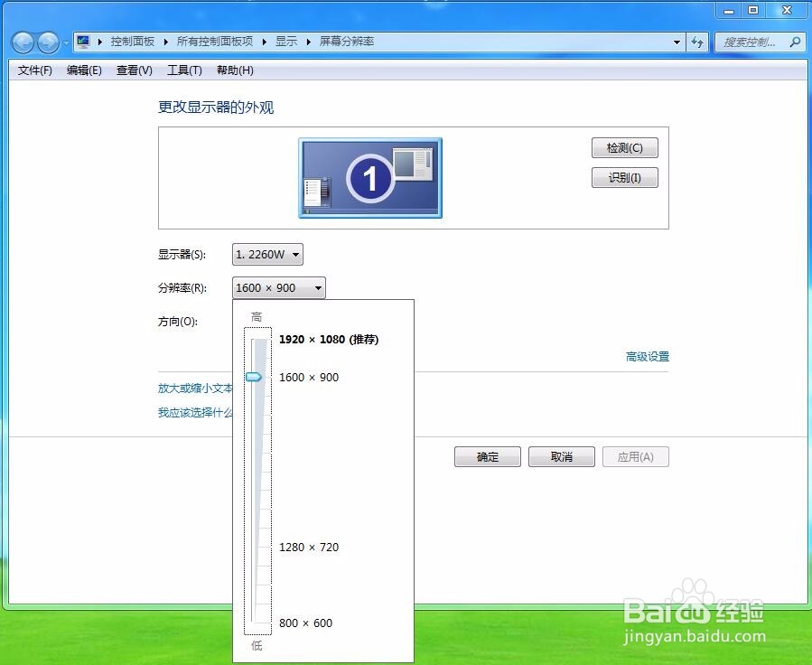Image resolution: width=812 pixels, height=665 pixels.
Task: Expand the arrow after 显示 breadcrumb
Action: pos(309,42)
